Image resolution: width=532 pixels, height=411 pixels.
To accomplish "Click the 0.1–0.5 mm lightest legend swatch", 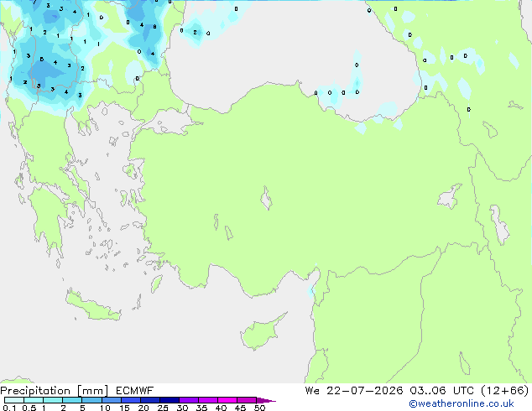I will coord(14,400).
